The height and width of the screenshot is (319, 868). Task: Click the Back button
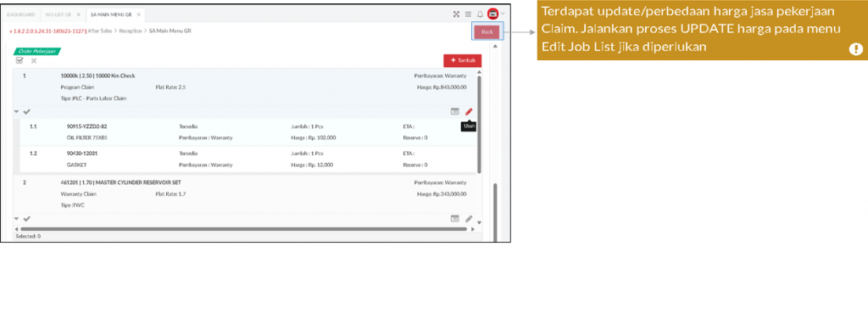[x=487, y=31]
